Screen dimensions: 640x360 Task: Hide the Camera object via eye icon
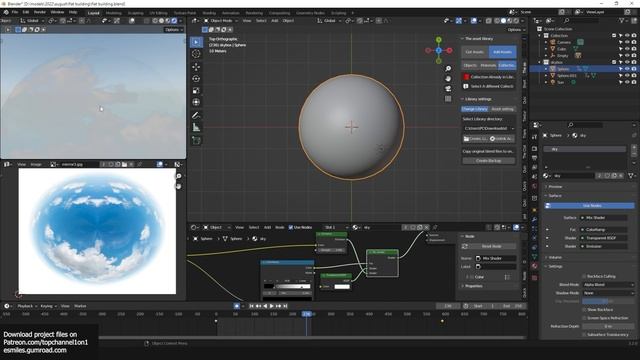[x=627, y=42]
